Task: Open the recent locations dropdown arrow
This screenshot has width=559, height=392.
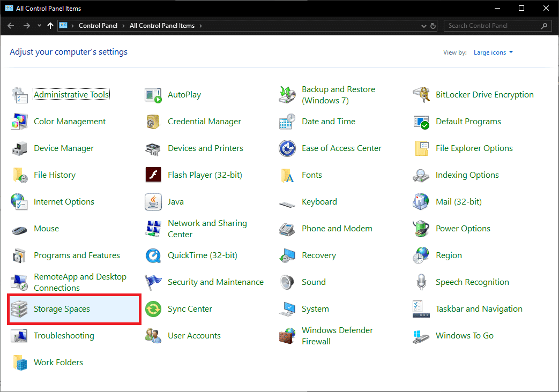Action: click(39, 26)
